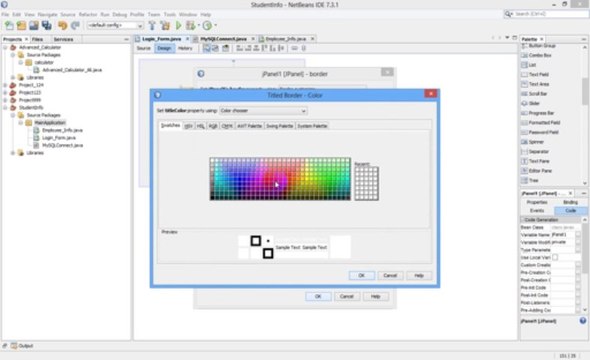Click the Events button in properties panel

coord(537,211)
